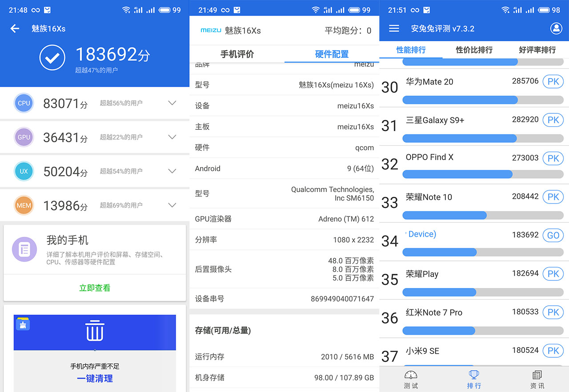Tap the GO button next to 183692
The height and width of the screenshot is (392, 569).
click(553, 235)
